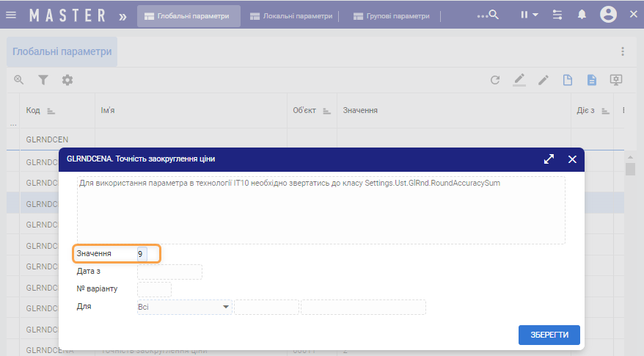Click the refresh icon in grid toolbar
This screenshot has height=356, width=644.
495,80
